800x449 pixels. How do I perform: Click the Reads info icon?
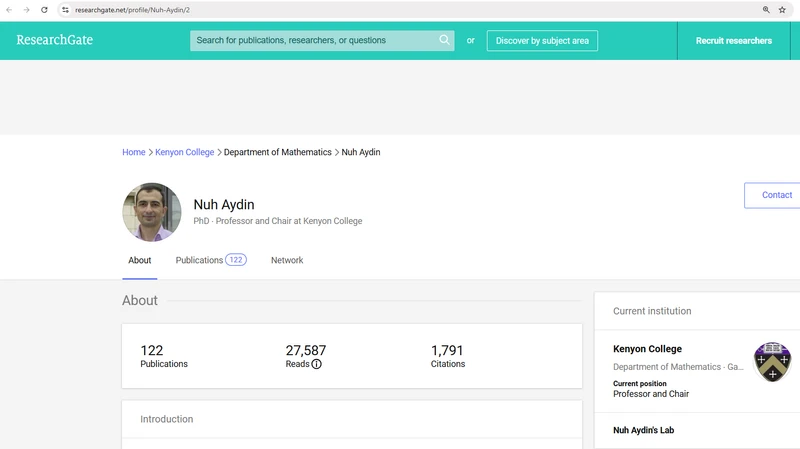[x=316, y=364]
